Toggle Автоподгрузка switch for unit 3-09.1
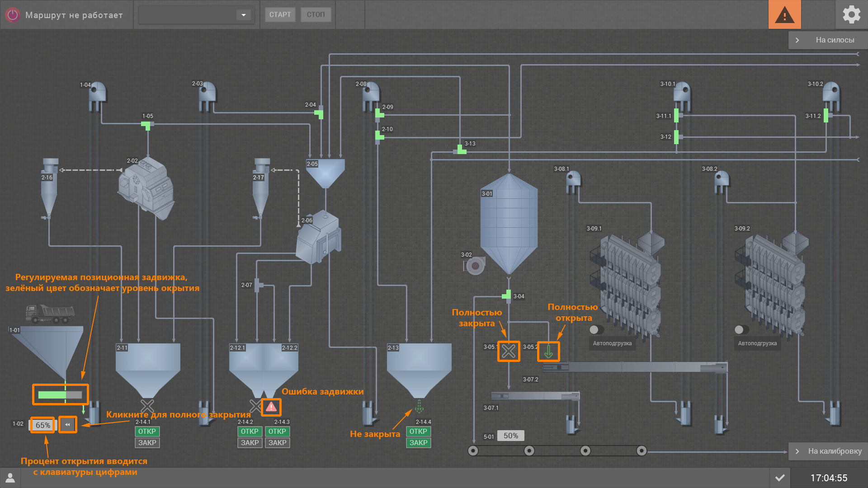Image resolution: width=868 pixels, height=488 pixels. click(x=597, y=329)
